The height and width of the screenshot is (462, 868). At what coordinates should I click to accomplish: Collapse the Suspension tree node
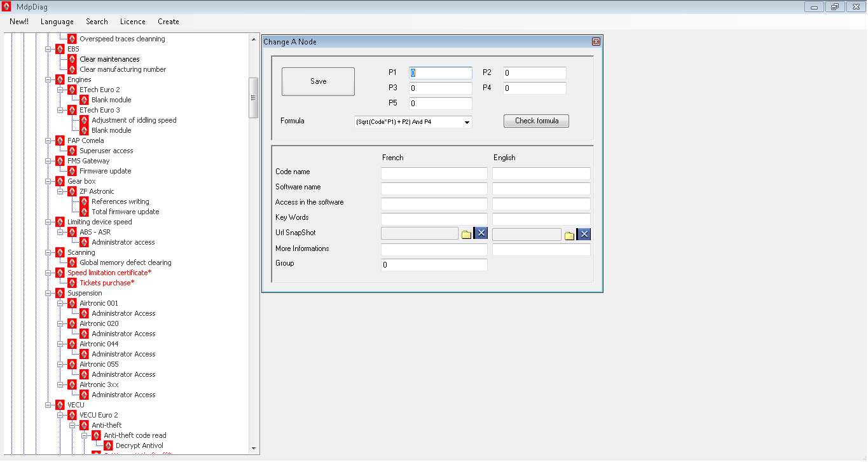click(48, 293)
